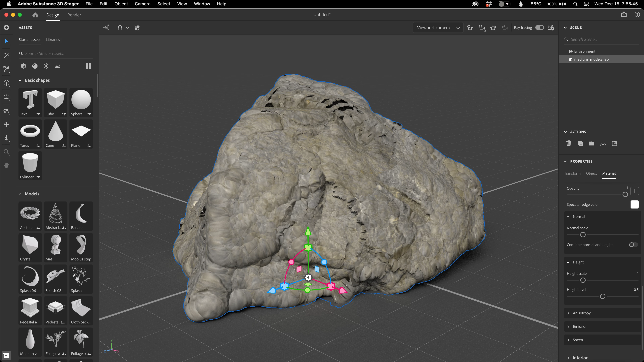Collapse the Basic shapes section
The height and width of the screenshot is (362, 644).
(20, 80)
